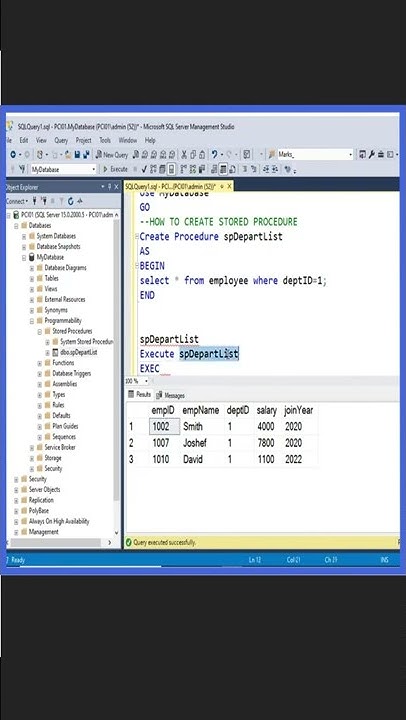406x720 pixels.
Task: Switch to the Results tab
Action: point(140,394)
